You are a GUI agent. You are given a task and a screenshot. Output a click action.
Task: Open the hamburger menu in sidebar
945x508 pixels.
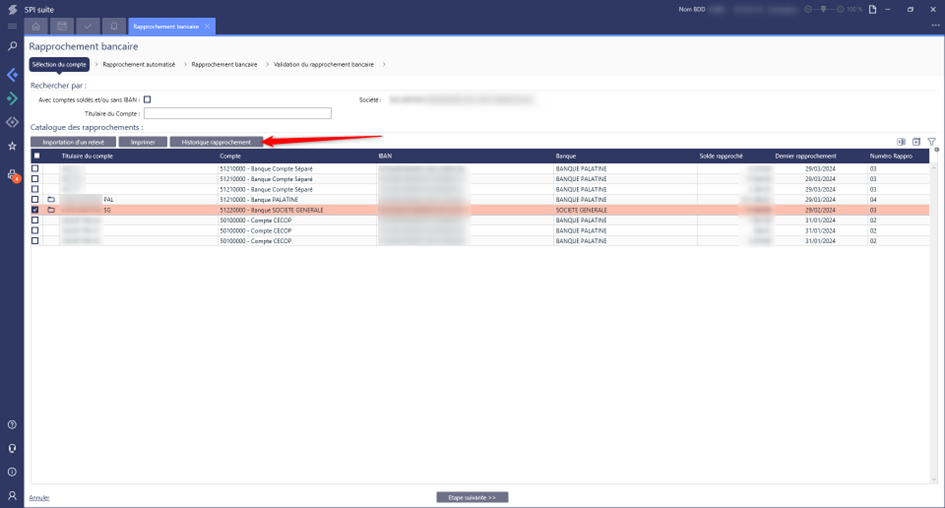point(12,27)
